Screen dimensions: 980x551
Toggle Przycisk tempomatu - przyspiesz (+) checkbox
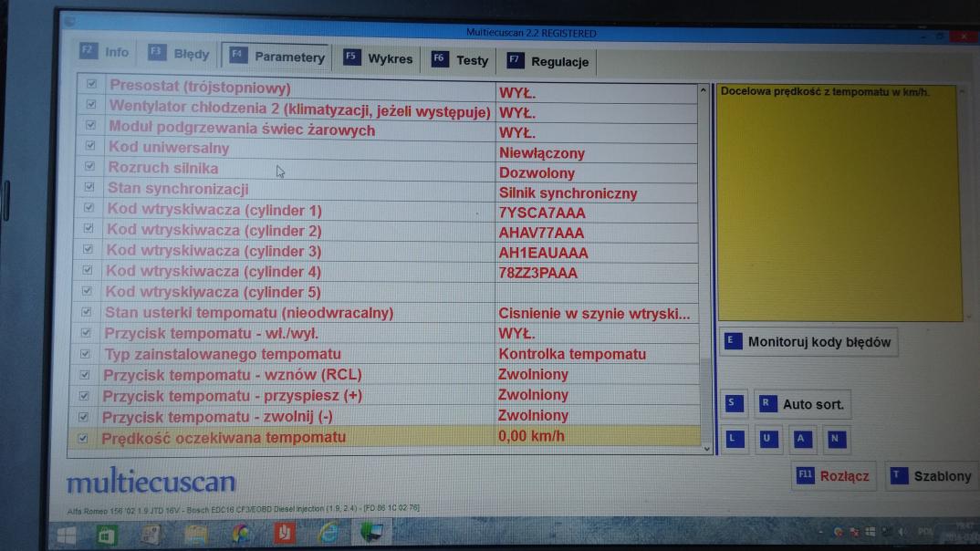[x=84, y=396]
